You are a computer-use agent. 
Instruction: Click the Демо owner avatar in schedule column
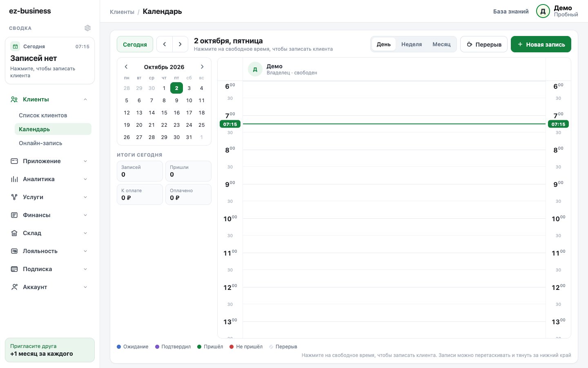(255, 69)
